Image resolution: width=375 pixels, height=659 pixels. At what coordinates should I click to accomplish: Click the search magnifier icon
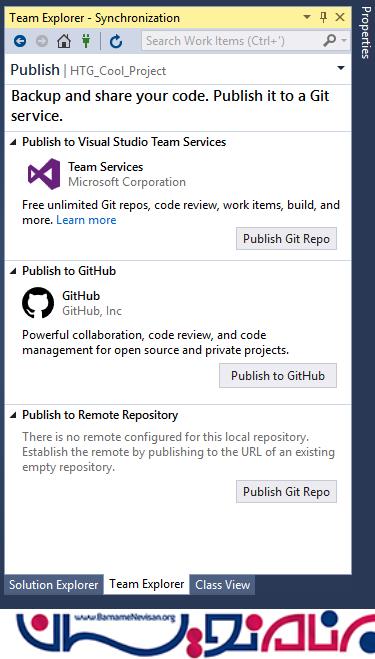click(x=330, y=41)
